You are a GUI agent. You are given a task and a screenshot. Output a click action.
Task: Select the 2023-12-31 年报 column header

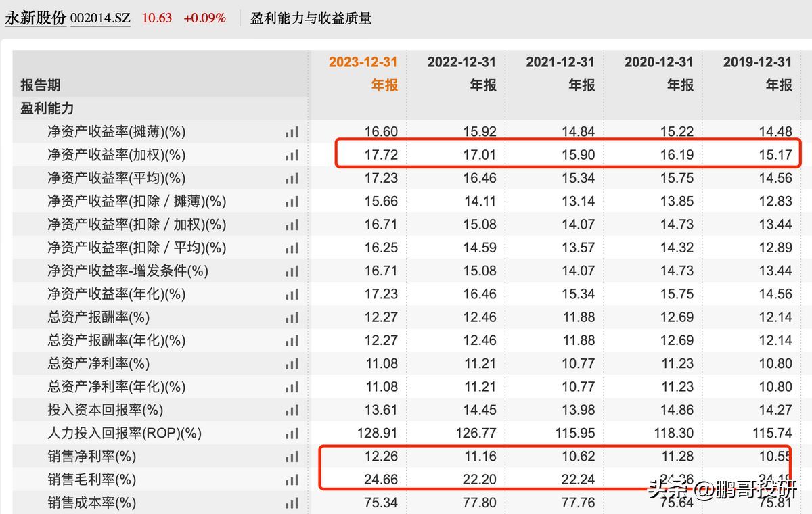coord(363,73)
